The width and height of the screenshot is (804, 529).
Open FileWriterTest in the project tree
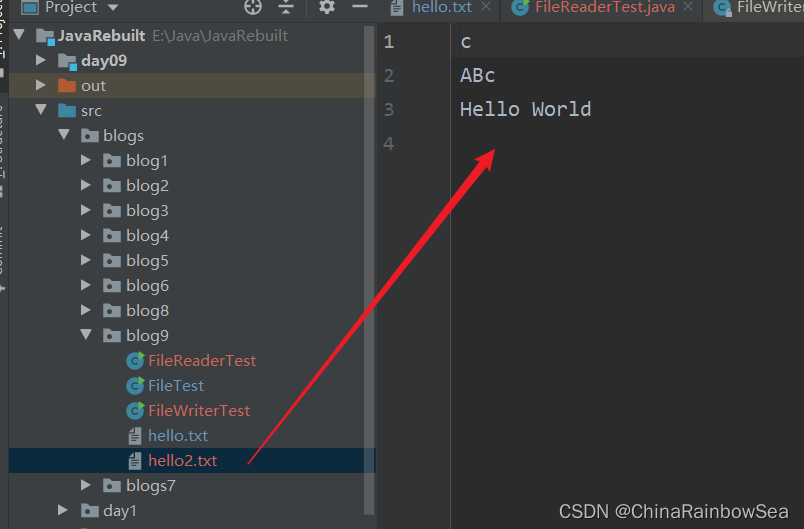pyautogui.click(x=199, y=411)
